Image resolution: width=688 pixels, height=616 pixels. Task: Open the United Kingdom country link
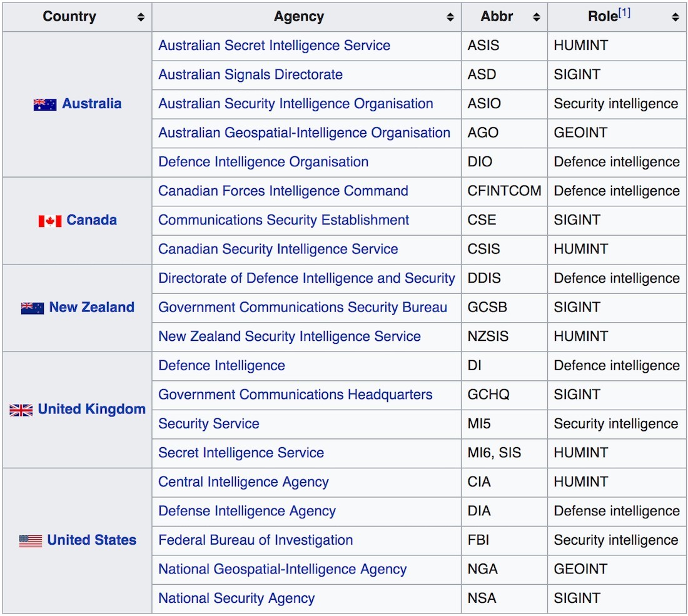point(92,409)
